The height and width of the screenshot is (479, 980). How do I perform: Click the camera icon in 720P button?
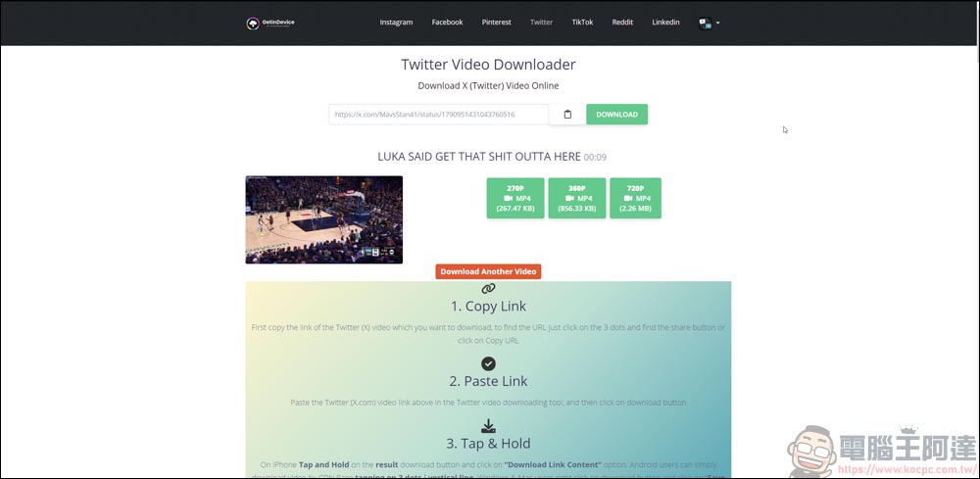(x=628, y=199)
